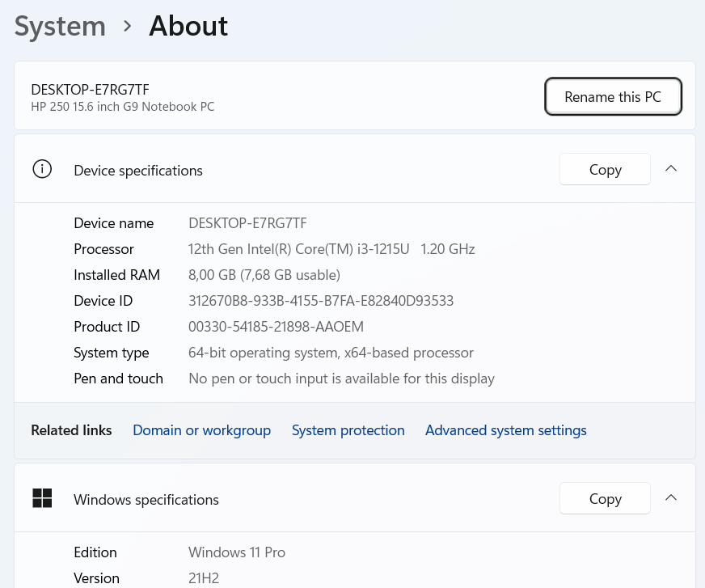Click the System type label
Screen dimensions: 705x588
pyautogui.click(x=111, y=353)
